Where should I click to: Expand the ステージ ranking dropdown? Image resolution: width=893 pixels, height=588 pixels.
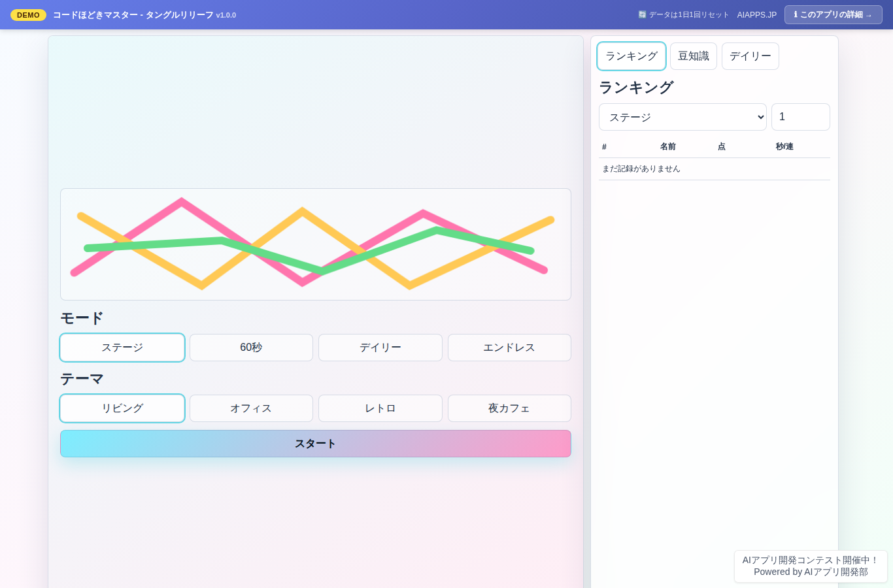tap(682, 117)
